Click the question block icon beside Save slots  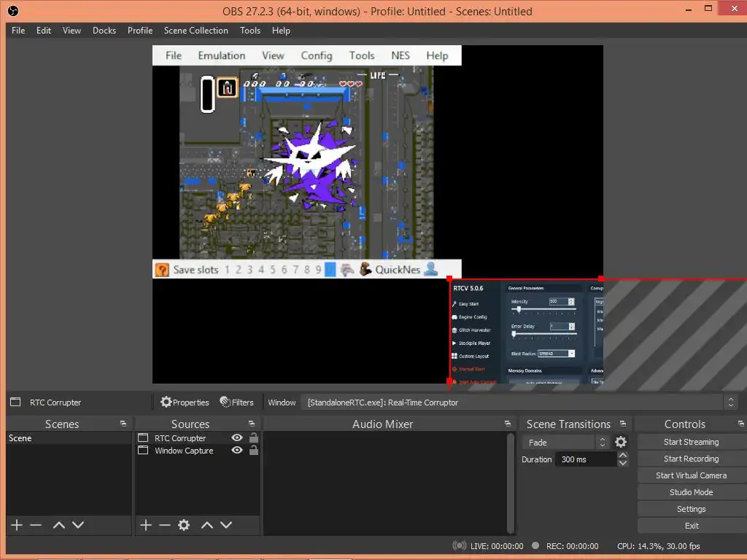162,270
